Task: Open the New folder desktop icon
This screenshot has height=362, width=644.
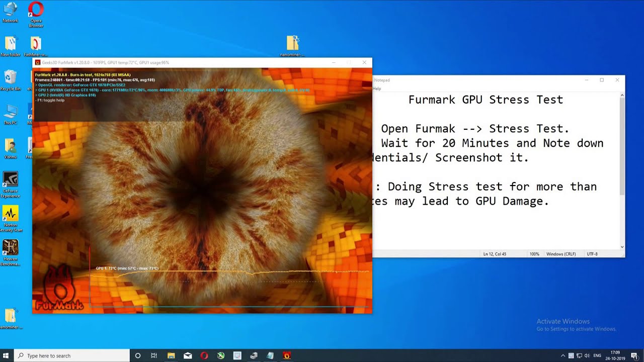Action: [x=10, y=45]
